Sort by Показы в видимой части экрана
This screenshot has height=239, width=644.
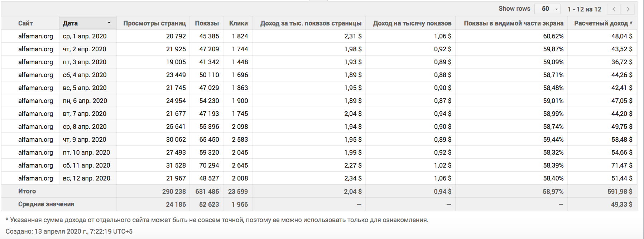514,23
